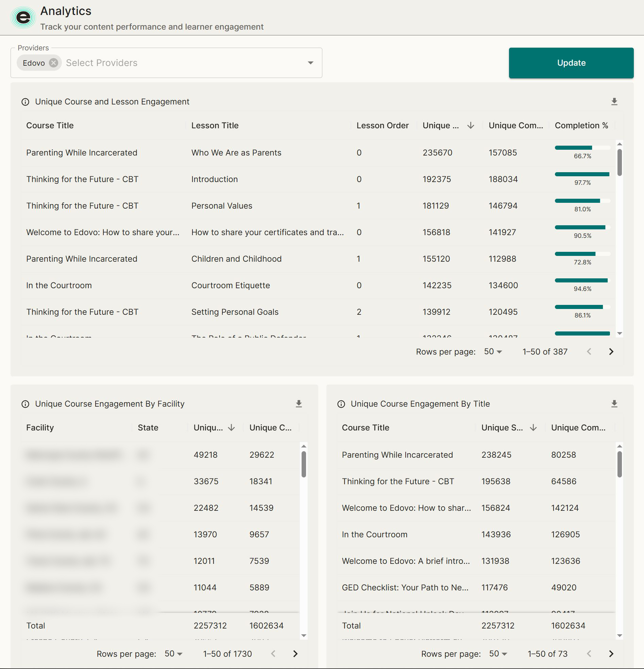
Task: Remove the Edovo provider chip
Action: click(x=53, y=63)
